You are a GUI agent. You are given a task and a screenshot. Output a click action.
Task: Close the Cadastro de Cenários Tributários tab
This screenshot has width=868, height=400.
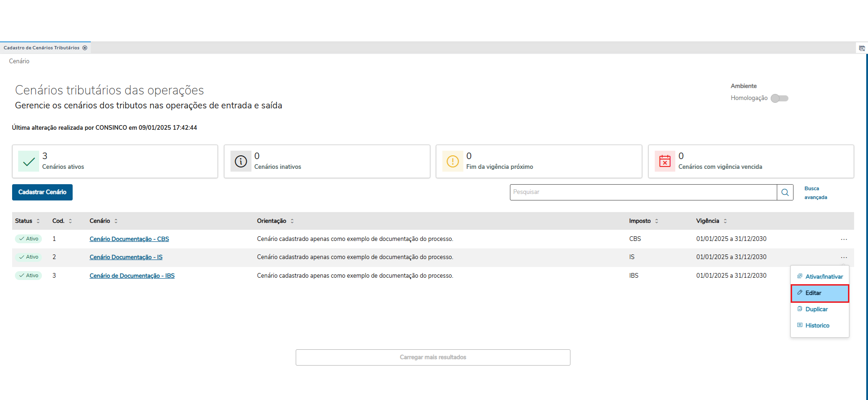click(x=85, y=48)
